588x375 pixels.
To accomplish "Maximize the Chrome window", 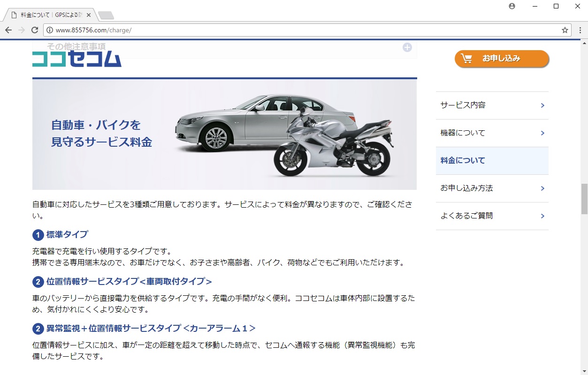I will point(556,6).
